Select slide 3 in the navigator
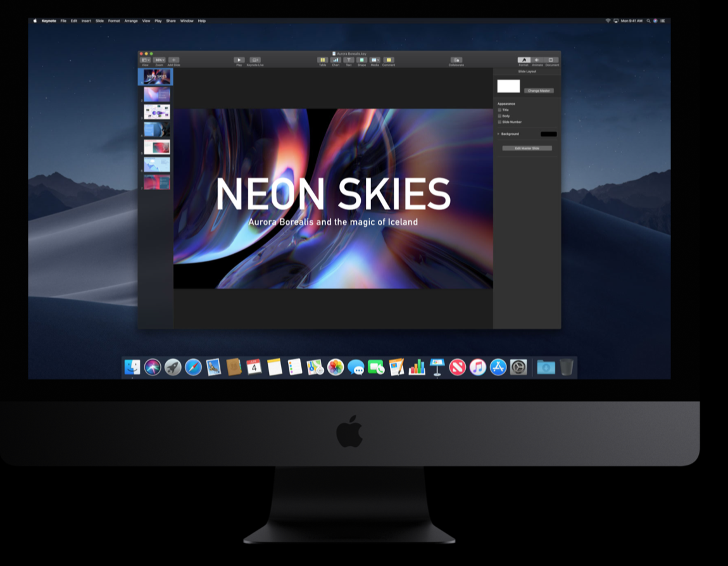 pyautogui.click(x=157, y=112)
